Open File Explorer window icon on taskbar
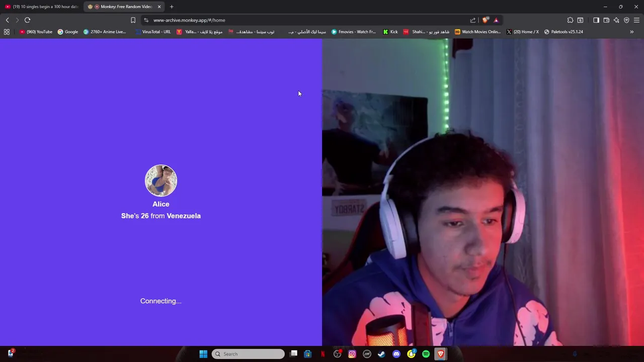The height and width of the screenshot is (362, 644). tap(294, 353)
